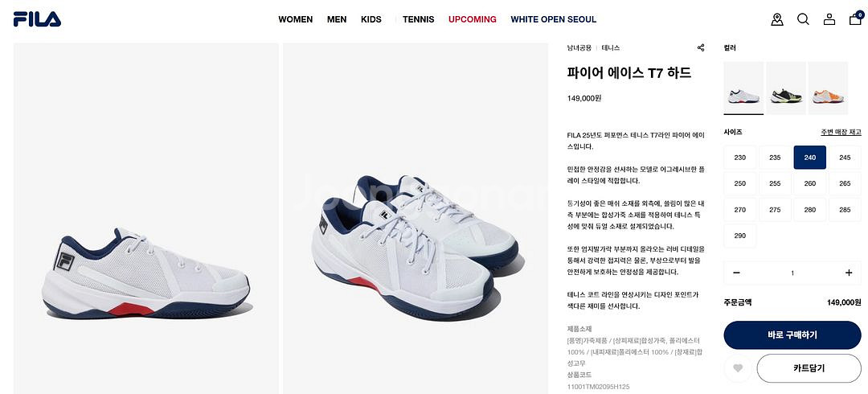Add to wishlist with heart icon
This screenshot has height=394, width=868.
(737, 368)
